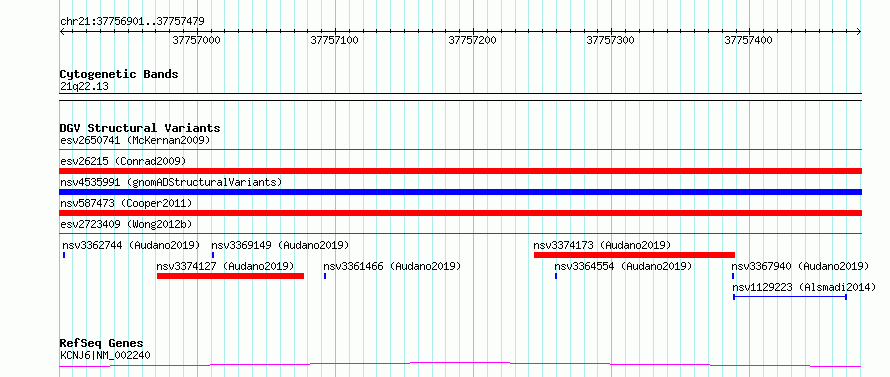Screen dimensions: 890x377
Task: Click the esv26215 Conrad2009 red variant bar
Action: click(x=460, y=171)
